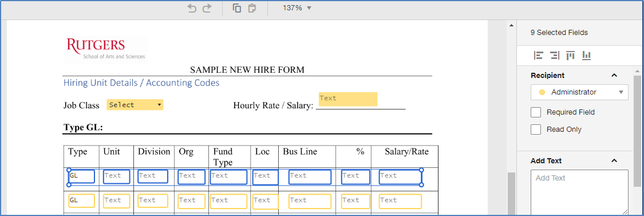The width and height of the screenshot is (644, 216).
Task: Click the document scrollbar up arrow
Action: click(x=511, y=26)
